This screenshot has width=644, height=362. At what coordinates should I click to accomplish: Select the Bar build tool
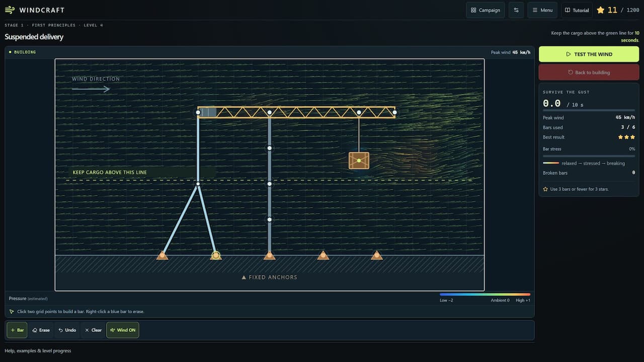tap(17, 330)
